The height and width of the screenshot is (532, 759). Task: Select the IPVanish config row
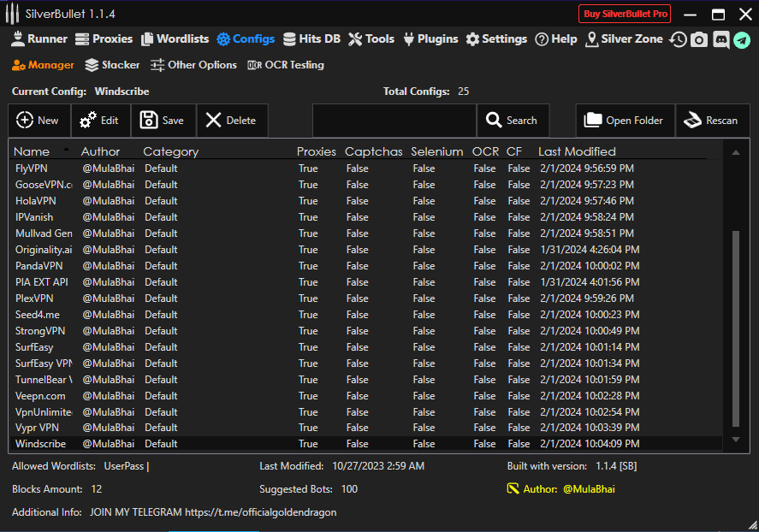point(366,217)
